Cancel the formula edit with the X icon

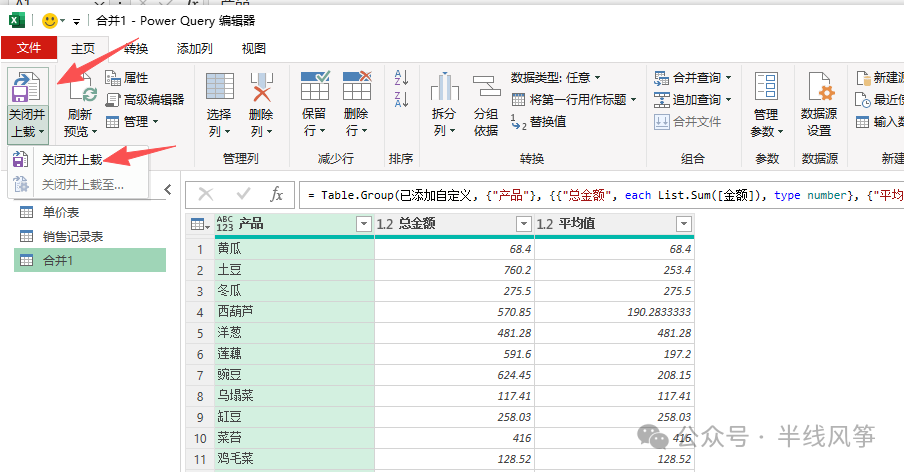pos(206,194)
